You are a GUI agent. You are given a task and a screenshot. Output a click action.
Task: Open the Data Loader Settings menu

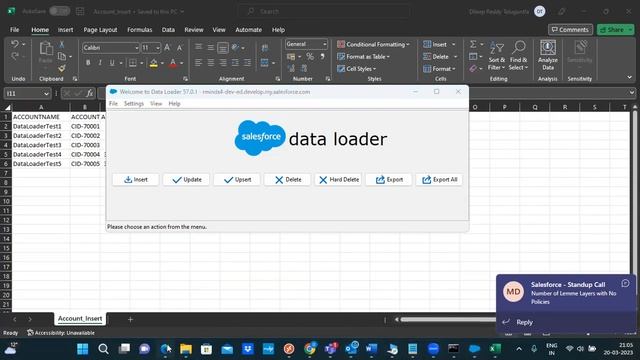pos(134,104)
